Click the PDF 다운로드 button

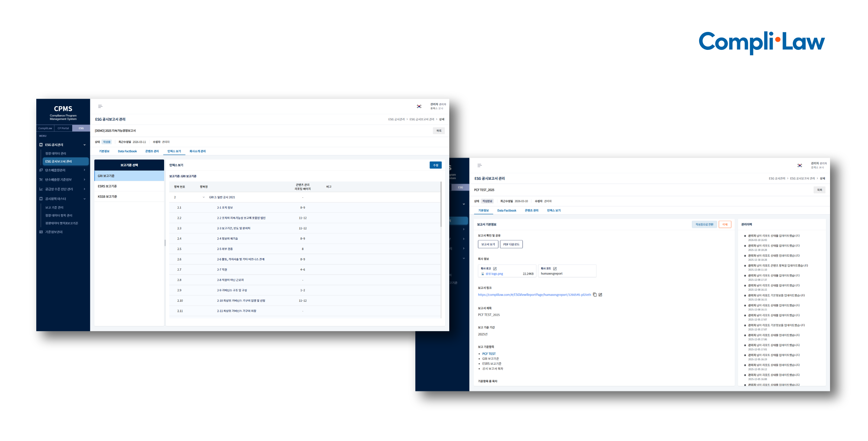pos(511,245)
